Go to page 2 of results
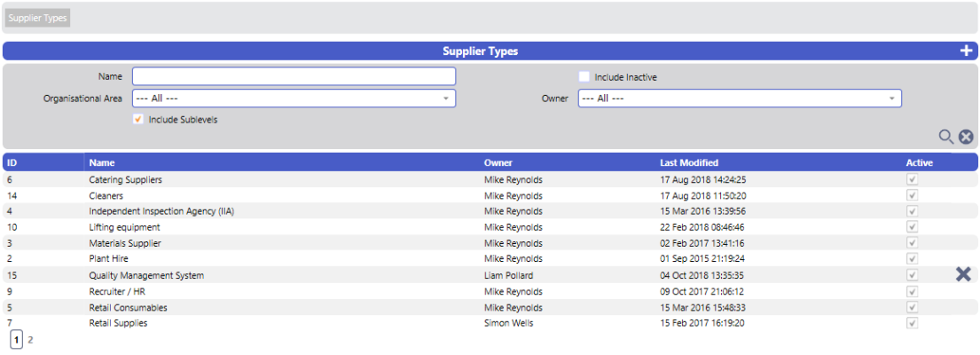The height and width of the screenshot is (355, 980). tap(31, 340)
